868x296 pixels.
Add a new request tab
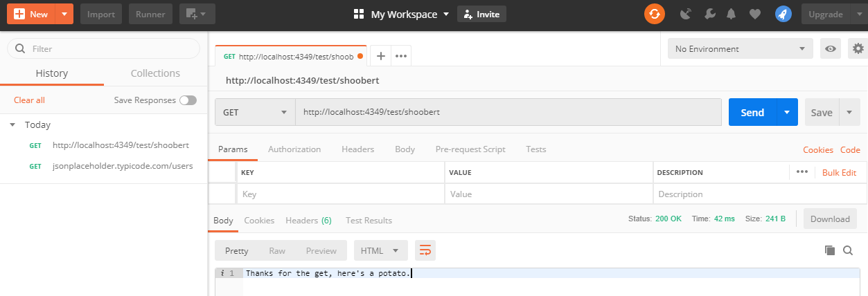(380, 56)
